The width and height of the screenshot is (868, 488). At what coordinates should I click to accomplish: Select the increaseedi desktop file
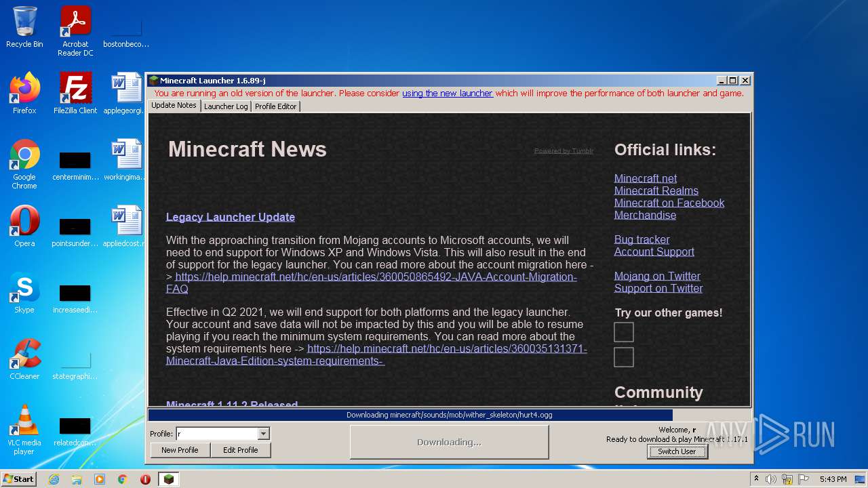tap(75, 298)
